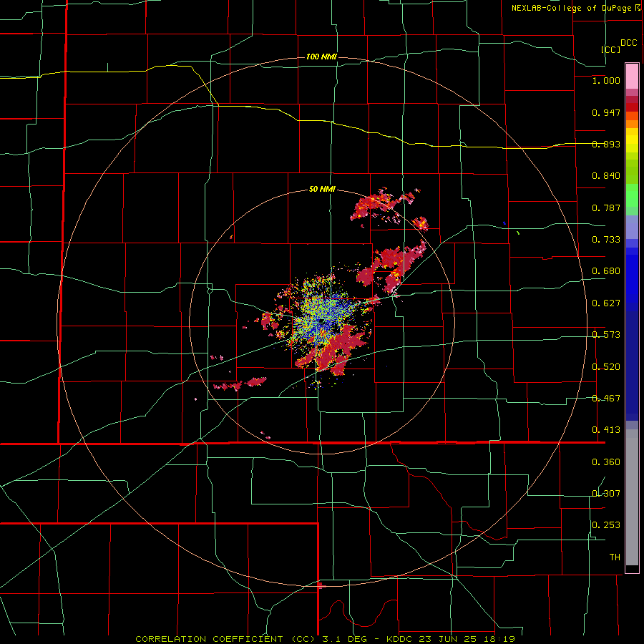Click the TH threshold label
This screenshot has width=644, height=644.
coord(615,557)
